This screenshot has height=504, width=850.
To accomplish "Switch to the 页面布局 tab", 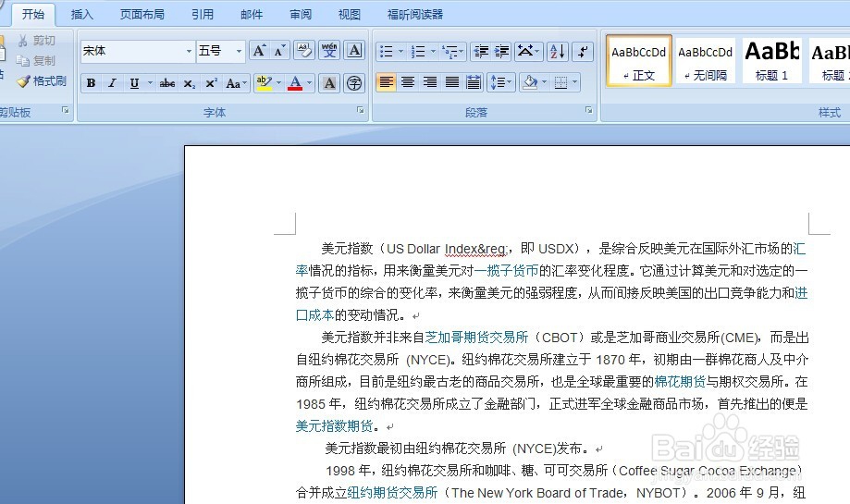I will pos(142,15).
